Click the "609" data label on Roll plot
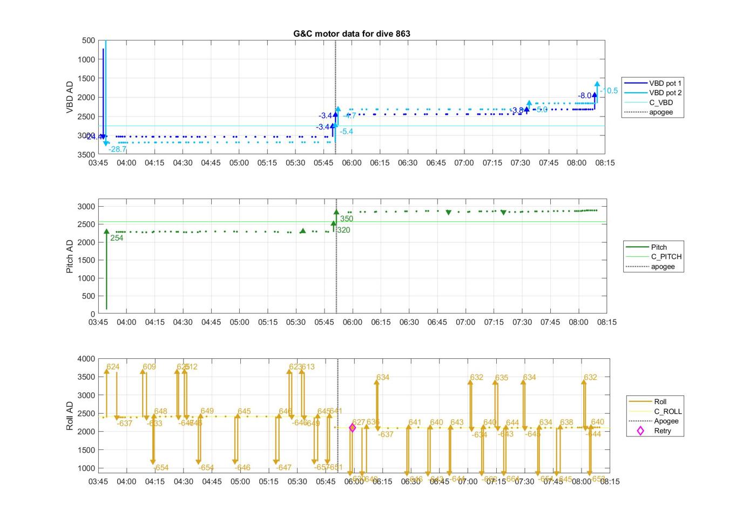756x532 pixels. (149, 367)
